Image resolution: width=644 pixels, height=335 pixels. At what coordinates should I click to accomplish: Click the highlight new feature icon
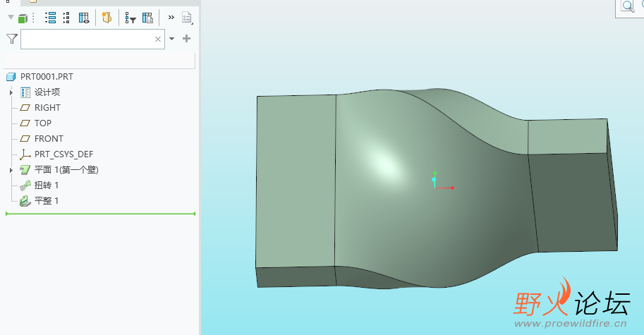[x=107, y=18]
